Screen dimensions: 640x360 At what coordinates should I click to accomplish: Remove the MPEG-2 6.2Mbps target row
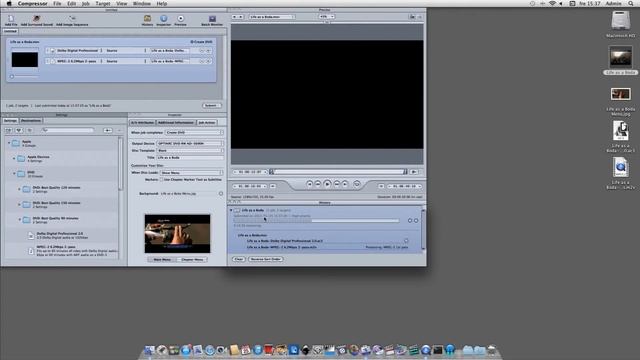click(201, 61)
